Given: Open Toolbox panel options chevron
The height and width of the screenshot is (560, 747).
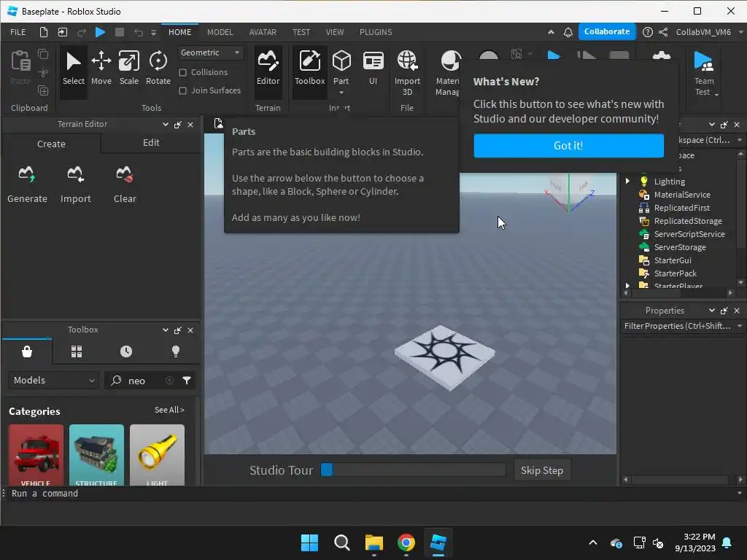Looking at the screenshot, I should point(166,330).
